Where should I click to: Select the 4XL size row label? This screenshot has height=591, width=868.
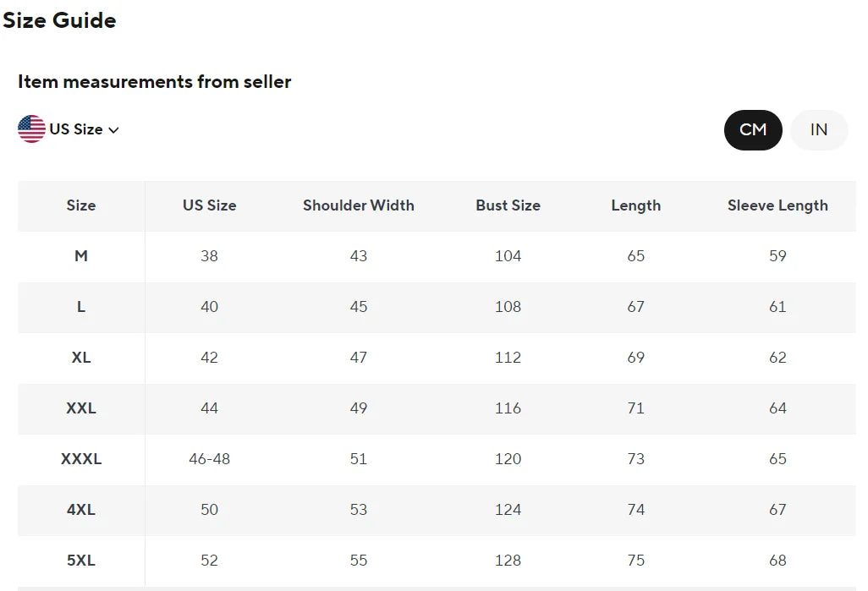[x=81, y=510]
